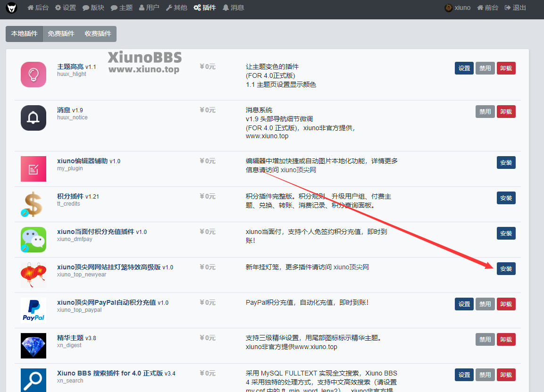Click the red lantern plugin icon
The width and height of the screenshot is (544, 392).
(x=33, y=275)
